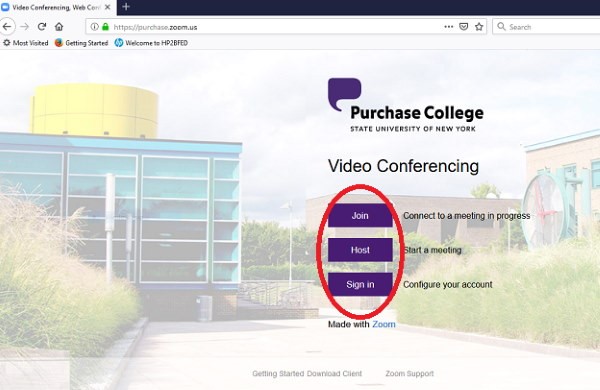Viewport: 600px width, 390px height.
Task: Follow the Zoom link after Made with
Action: (x=384, y=324)
